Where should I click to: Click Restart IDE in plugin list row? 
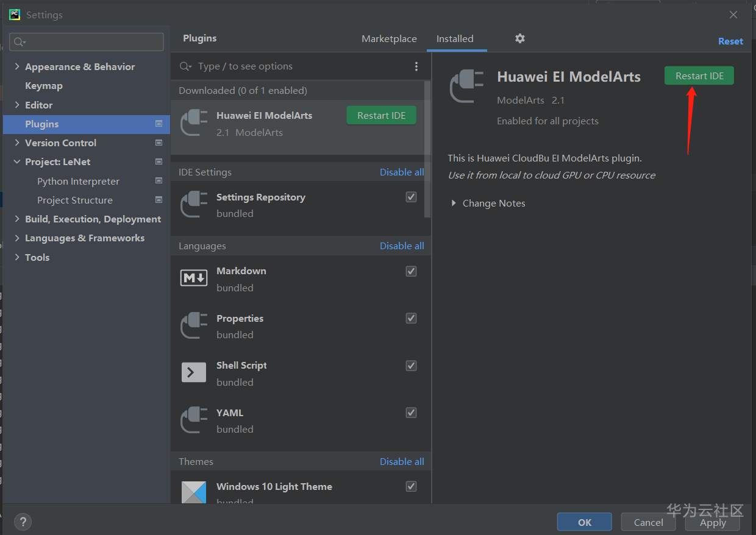(382, 115)
